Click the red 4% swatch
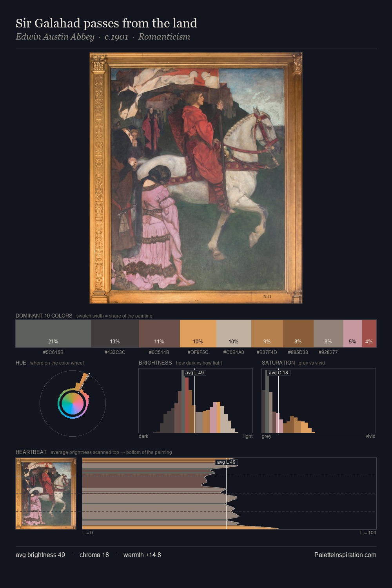The height and width of the screenshot is (588, 392). point(369,334)
